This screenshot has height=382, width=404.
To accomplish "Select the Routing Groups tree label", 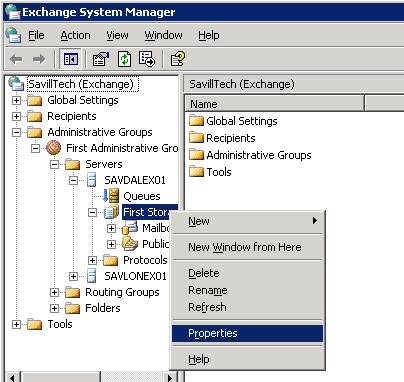I will (x=122, y=292).
